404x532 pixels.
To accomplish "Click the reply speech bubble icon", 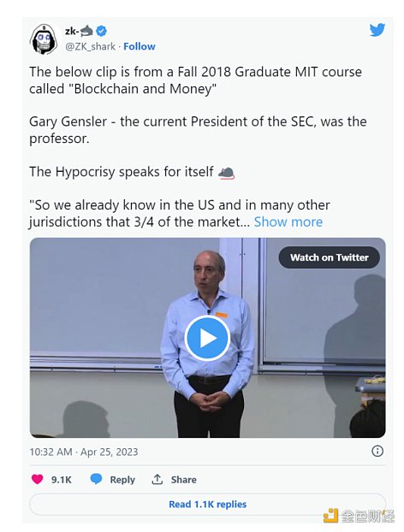I will pos(96,479).
